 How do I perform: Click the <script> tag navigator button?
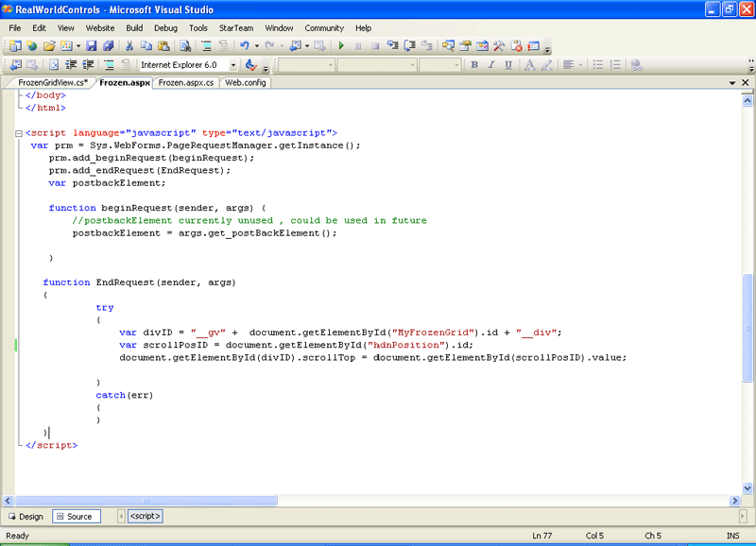point(146,516)
